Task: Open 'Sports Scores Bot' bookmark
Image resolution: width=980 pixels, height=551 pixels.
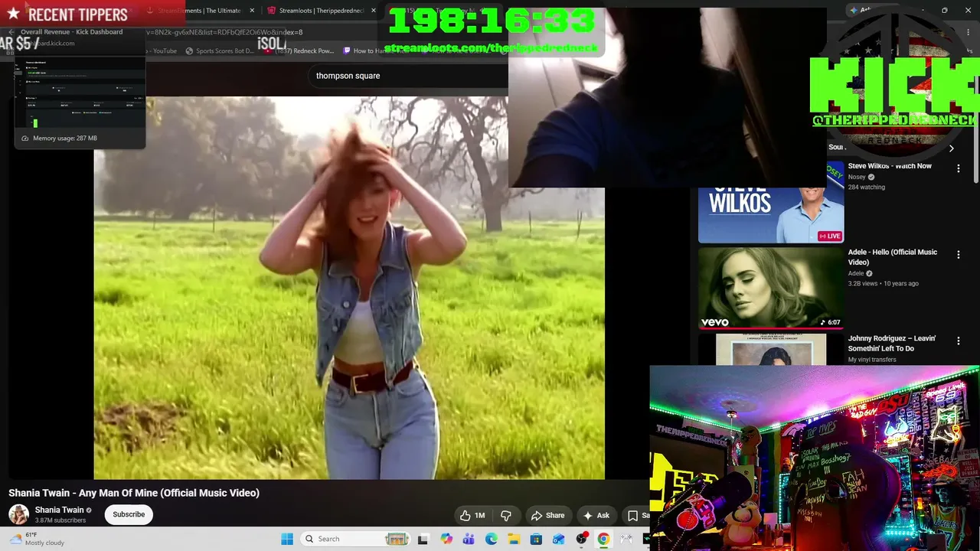Action: 219,51
